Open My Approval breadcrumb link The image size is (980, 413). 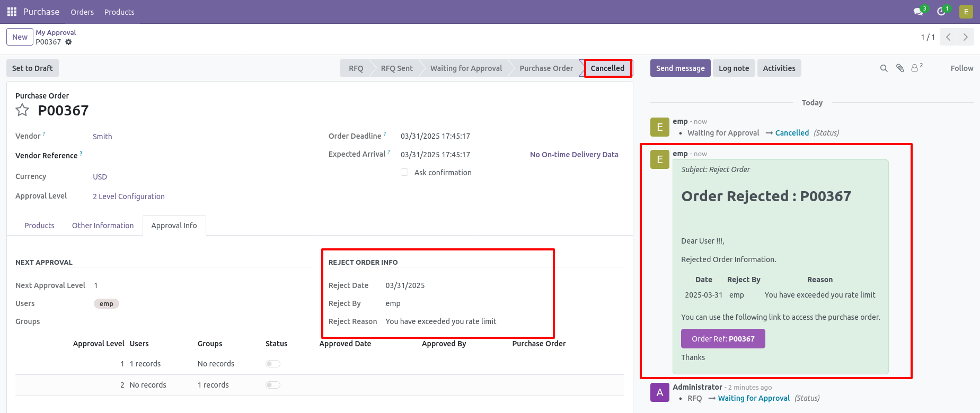tap(56, 32)
